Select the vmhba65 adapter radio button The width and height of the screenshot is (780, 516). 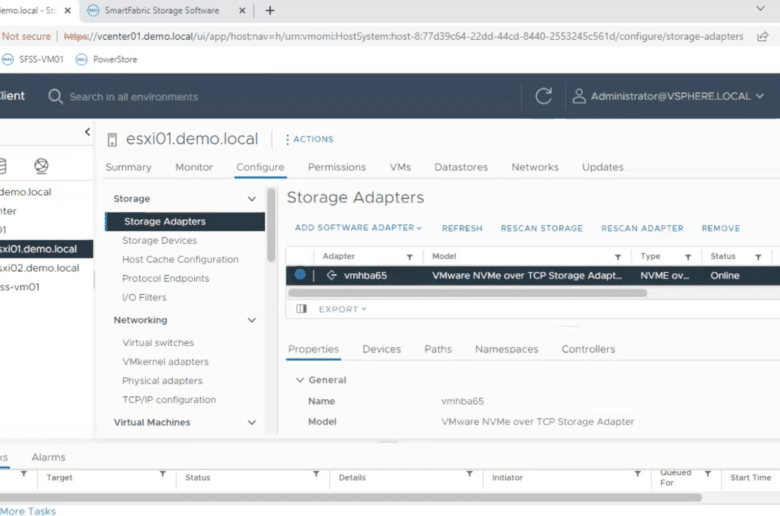point(300,274)
